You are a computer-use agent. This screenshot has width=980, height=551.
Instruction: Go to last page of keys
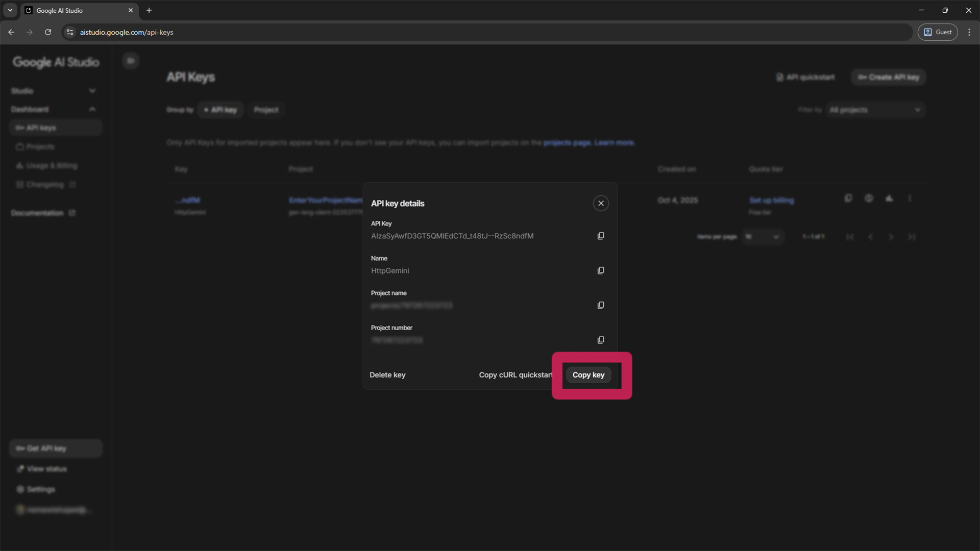912,237
